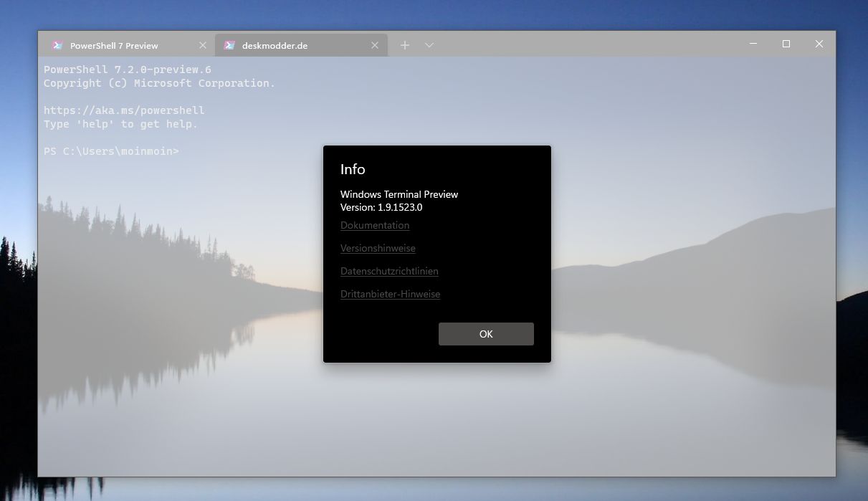Close the Windows Terminal window
This screenshot has width=868, height=501.
pyautogui.click(x=819, y=44)
